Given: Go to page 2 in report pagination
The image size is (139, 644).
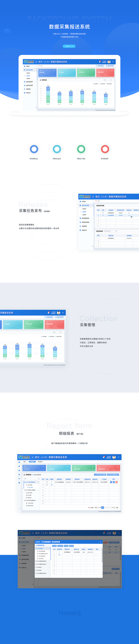Looking at the screenshot, I should (105, 507).
